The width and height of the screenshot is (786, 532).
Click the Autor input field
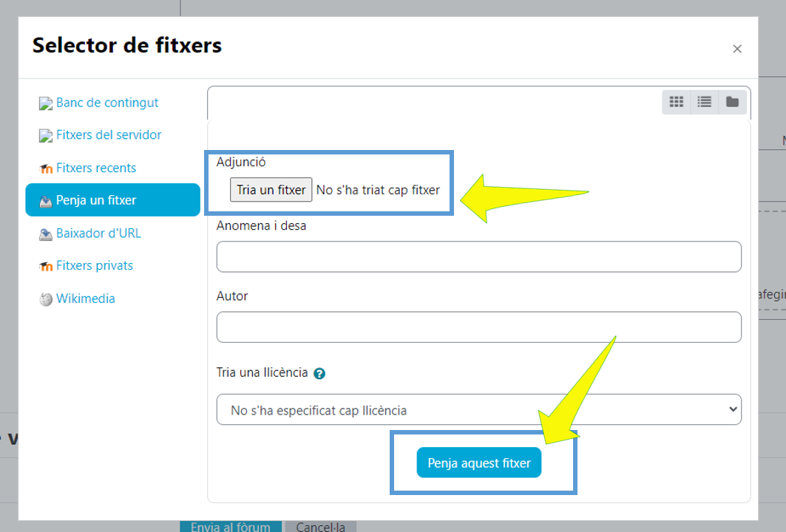pos(478,327)
